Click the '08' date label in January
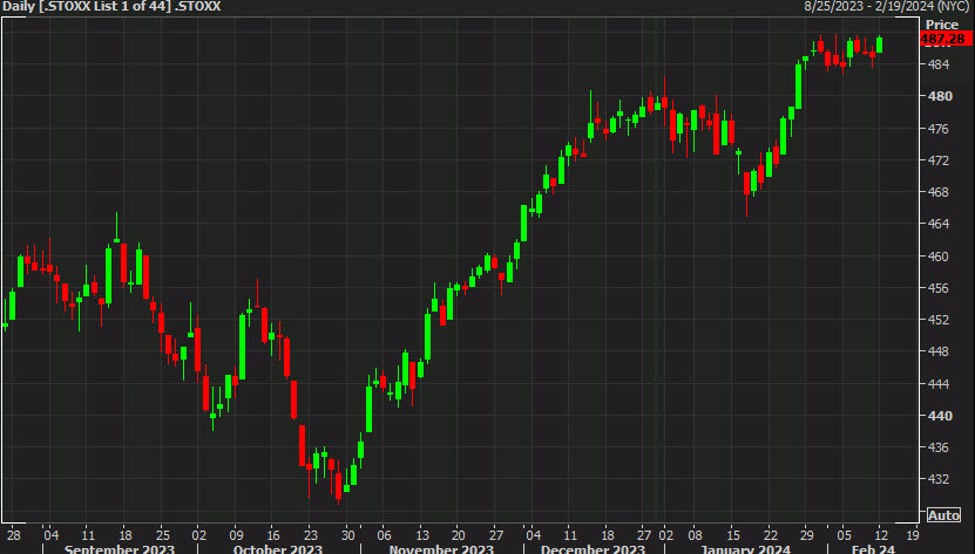975x554 pixels. pos(695,535)
